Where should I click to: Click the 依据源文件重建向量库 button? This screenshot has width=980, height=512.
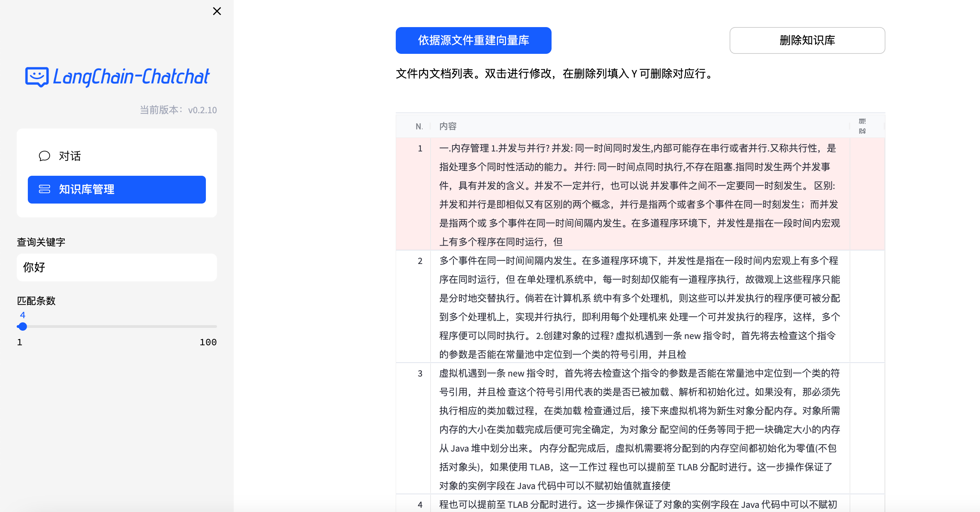[x=473, y=40]
